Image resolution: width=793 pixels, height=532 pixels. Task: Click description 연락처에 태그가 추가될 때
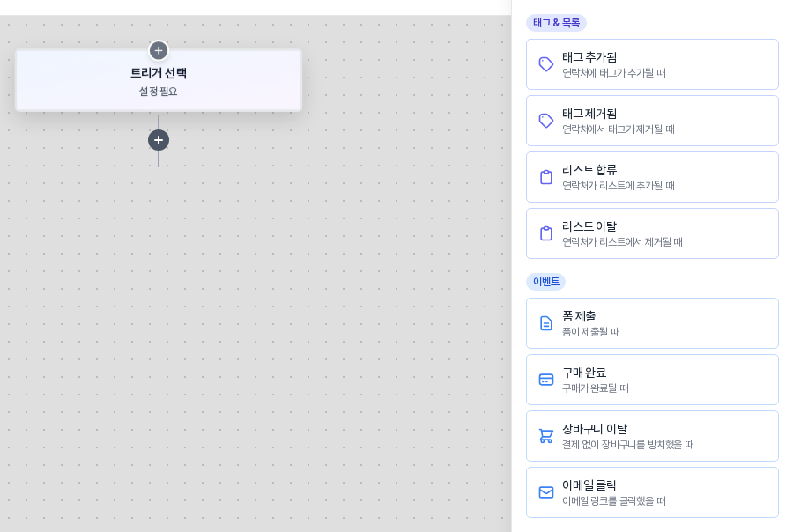point(614,73)
